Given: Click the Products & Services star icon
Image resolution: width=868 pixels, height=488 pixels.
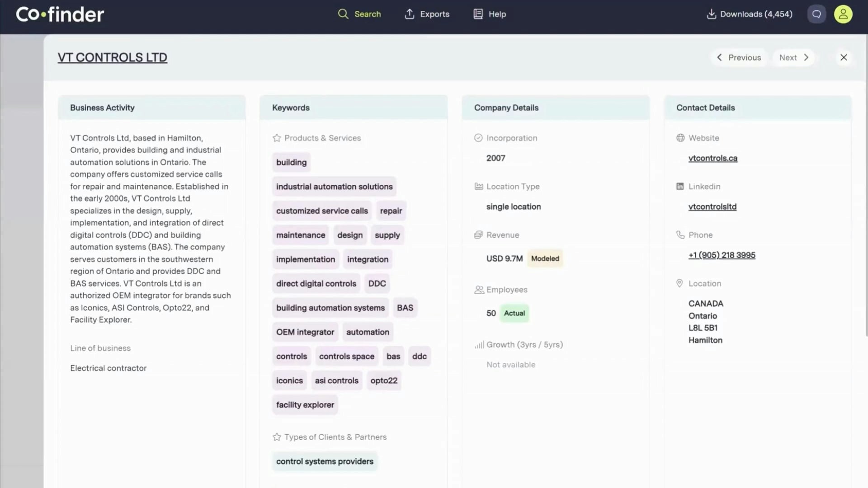Looking at the screenshot, I should (277, 138).
